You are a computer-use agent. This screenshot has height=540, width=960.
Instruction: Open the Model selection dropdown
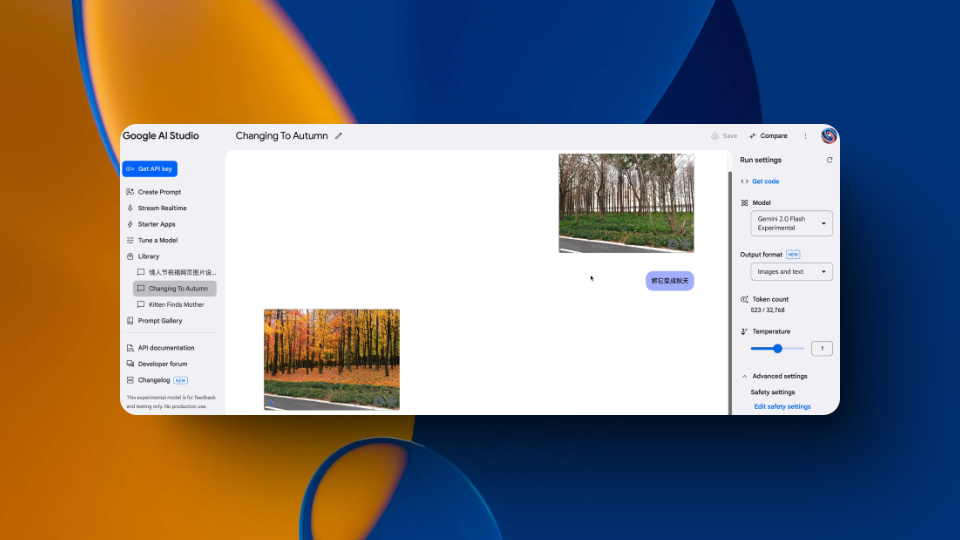(x=791, y=223)
